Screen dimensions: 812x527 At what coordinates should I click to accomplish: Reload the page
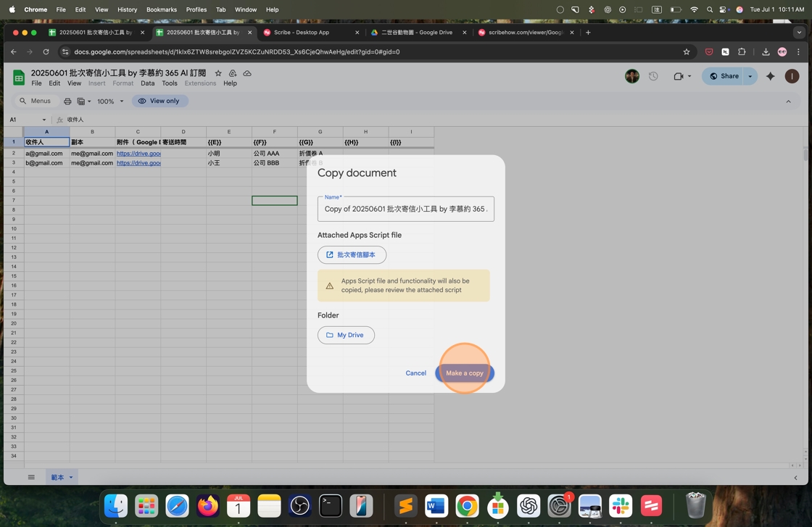click(x=46, y=51)
